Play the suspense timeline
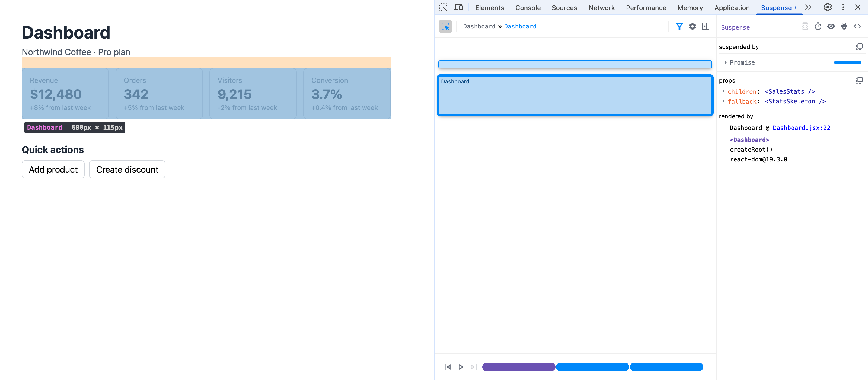The height and width of the screenshot is (380, 868). [461, 367]
